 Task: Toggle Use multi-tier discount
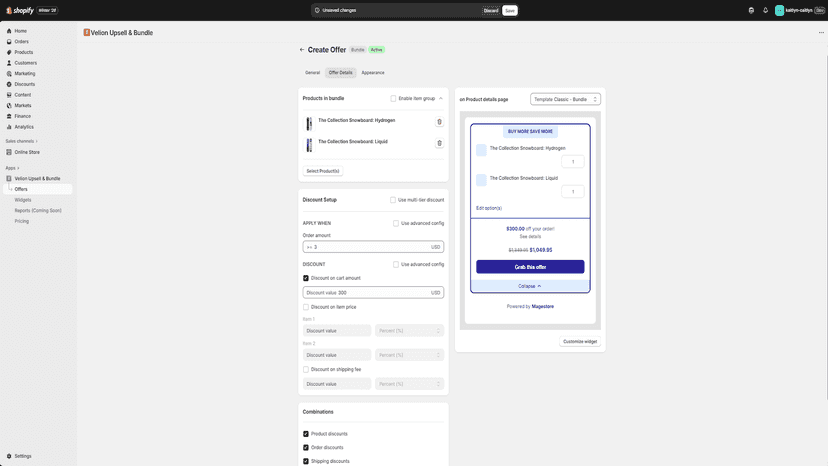[393, 200]
